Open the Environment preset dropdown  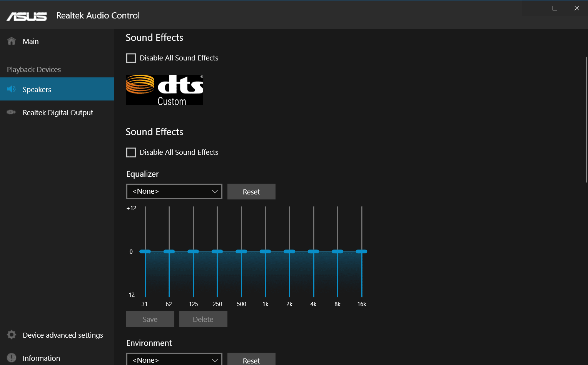[174, 359]
